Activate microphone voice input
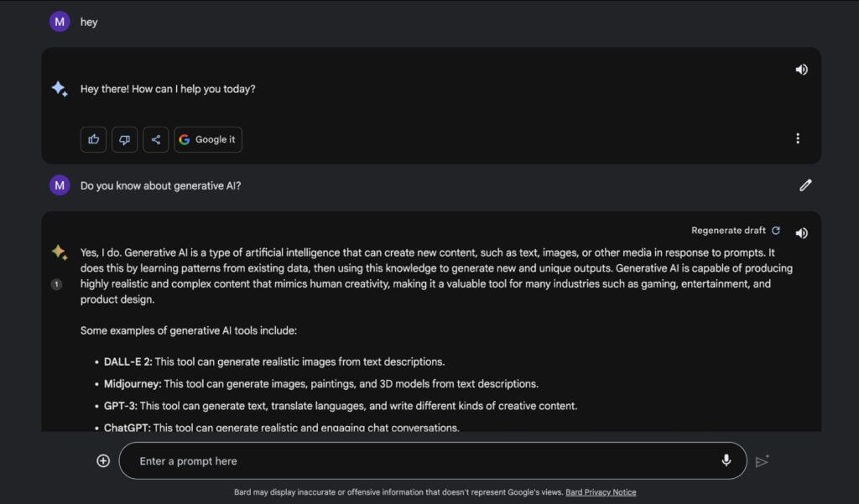859x504 pixels. [x=726, y=460]
